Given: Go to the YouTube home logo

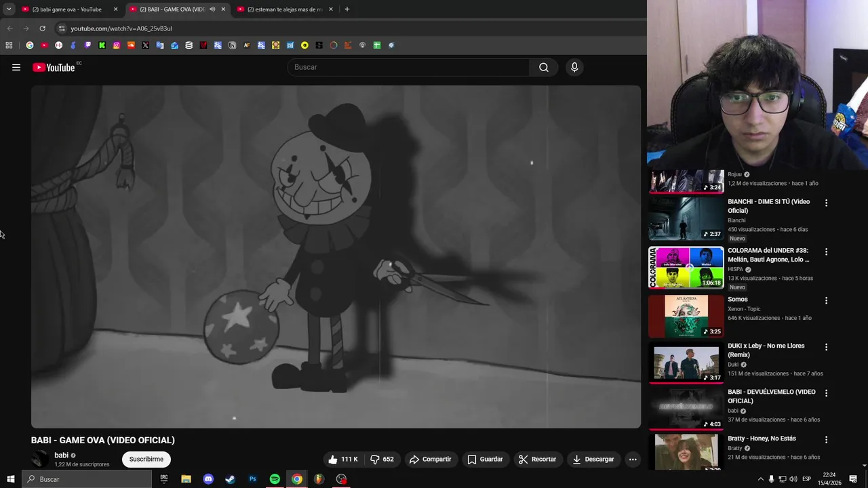Looking at the screenshot, I should point(54,67).
